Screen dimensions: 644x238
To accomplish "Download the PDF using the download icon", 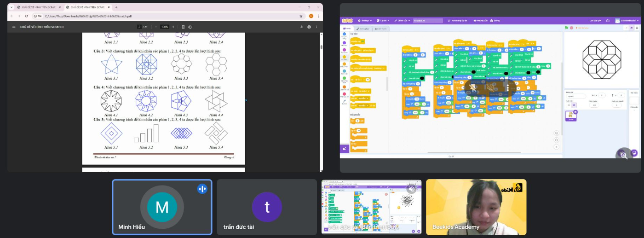I will [302, 27].
